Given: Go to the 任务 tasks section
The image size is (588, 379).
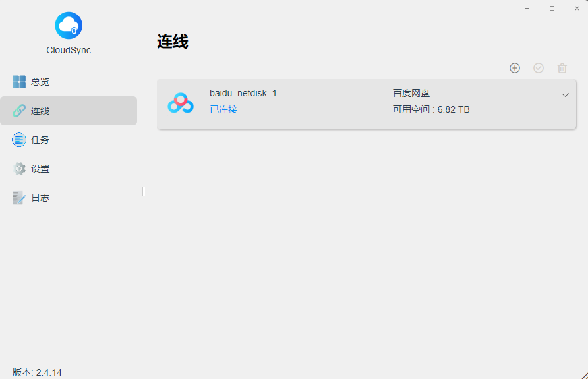Looking at the screenshot, I should [x=40, y=140].
